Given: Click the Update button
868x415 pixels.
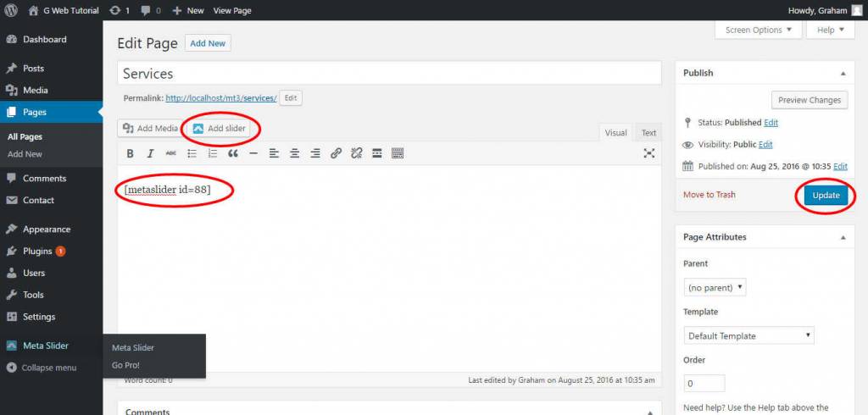Looking at the screenshot, I should tap(825, 196).
